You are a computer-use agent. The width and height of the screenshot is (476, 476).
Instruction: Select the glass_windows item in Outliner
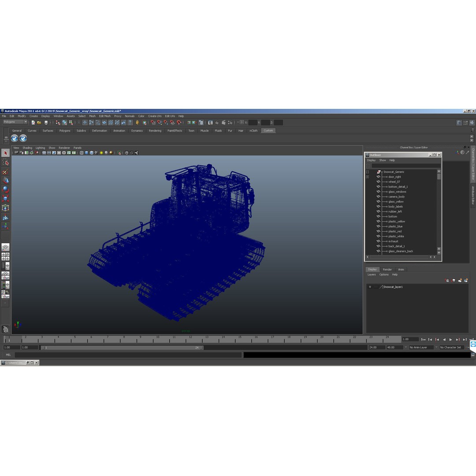click(x=397, y=192)
